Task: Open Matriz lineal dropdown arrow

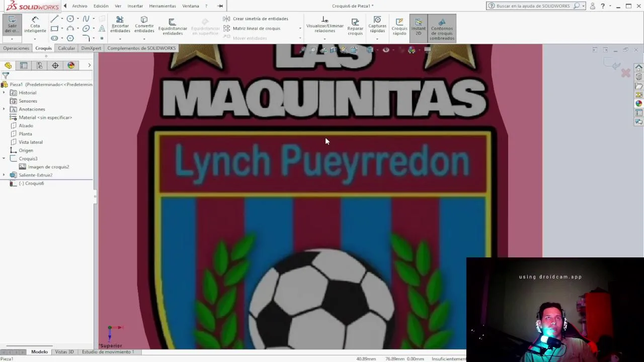Action: coord(300,29)
